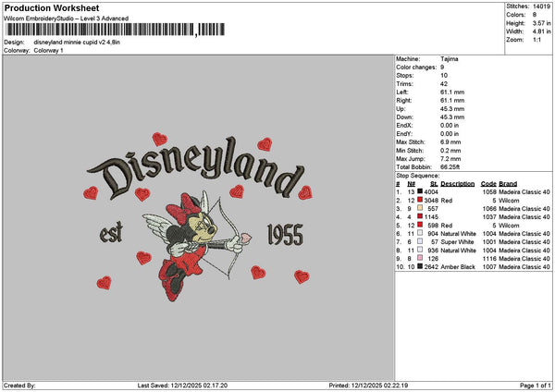This screenshot has height=392, width=555.
Task: Choose the pink 126 thread swatch
Action: tap(421, 259)
